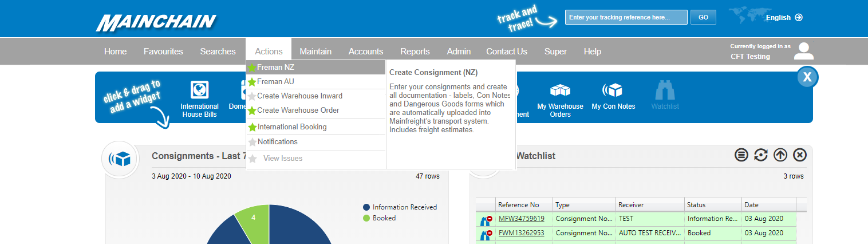Close the Watchlist widget
This screenshot has height=245, width=868.
[800, 155]
